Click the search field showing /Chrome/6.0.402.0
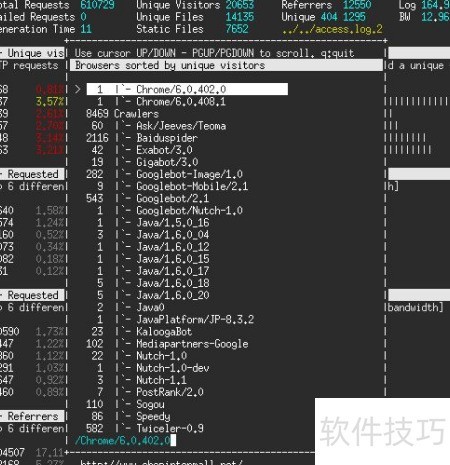The height and width of the screenshot is (465, 450). (125, 440)
